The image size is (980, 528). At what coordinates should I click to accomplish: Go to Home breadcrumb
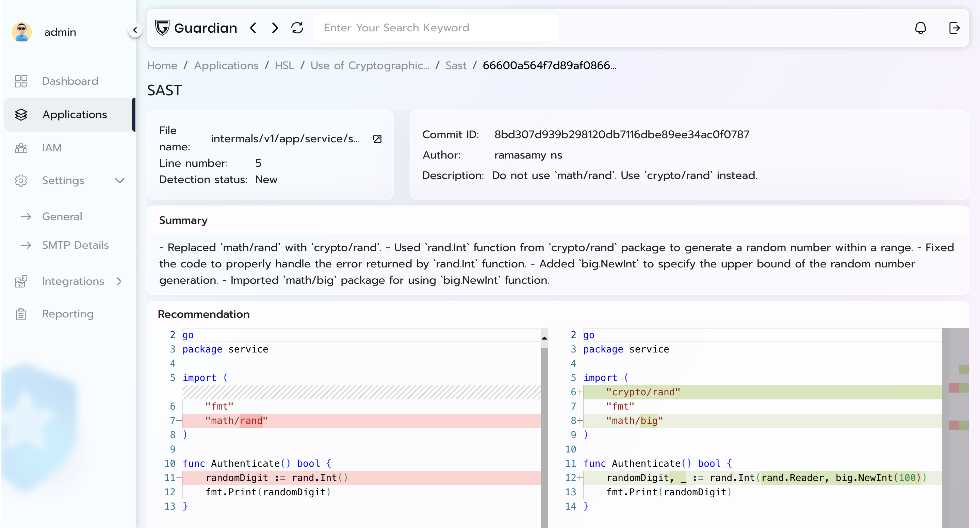click(162, 65)
